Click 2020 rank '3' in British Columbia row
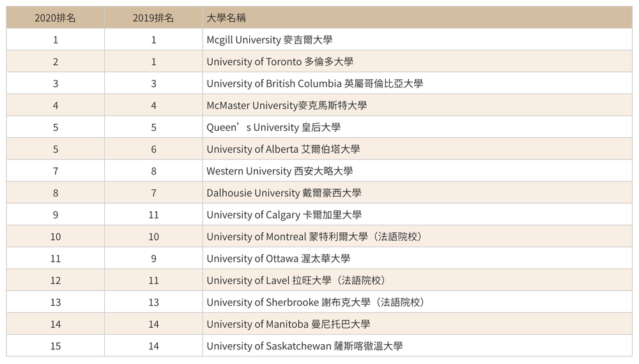Viewport: 639px width, 364px height. 56,84
